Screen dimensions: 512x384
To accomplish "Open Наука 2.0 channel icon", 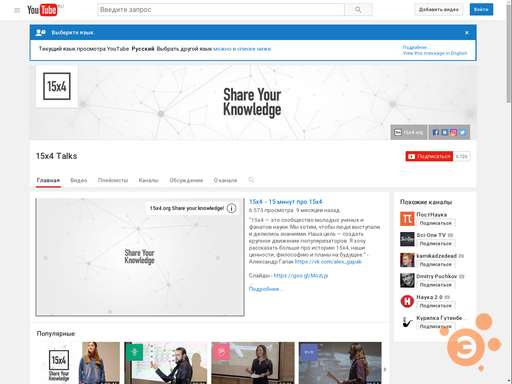I will (x=407, y=301).
